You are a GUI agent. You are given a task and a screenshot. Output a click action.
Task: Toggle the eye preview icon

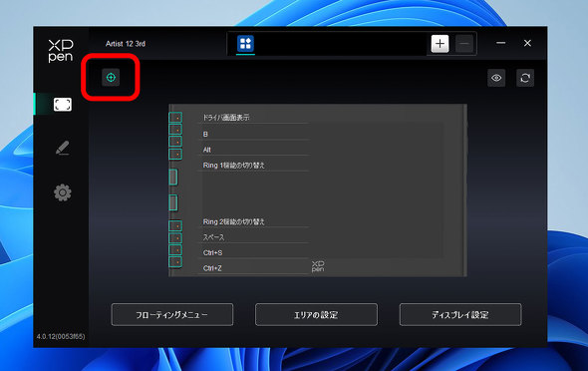tap(496, 78)
